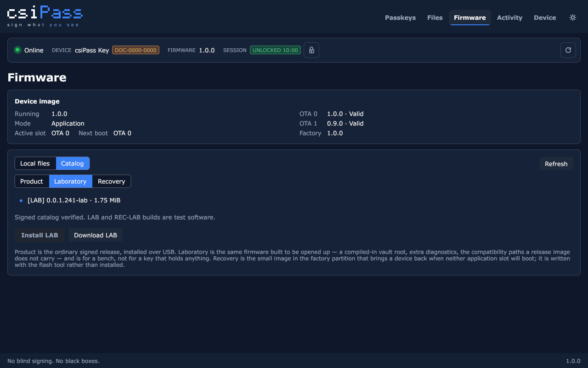
Task: Click the Download LAB button
Action: 96,235
